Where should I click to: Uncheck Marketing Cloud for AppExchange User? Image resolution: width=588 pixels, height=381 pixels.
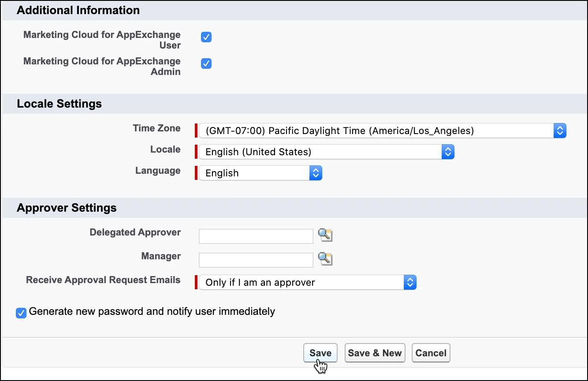[x=206, y=37]
